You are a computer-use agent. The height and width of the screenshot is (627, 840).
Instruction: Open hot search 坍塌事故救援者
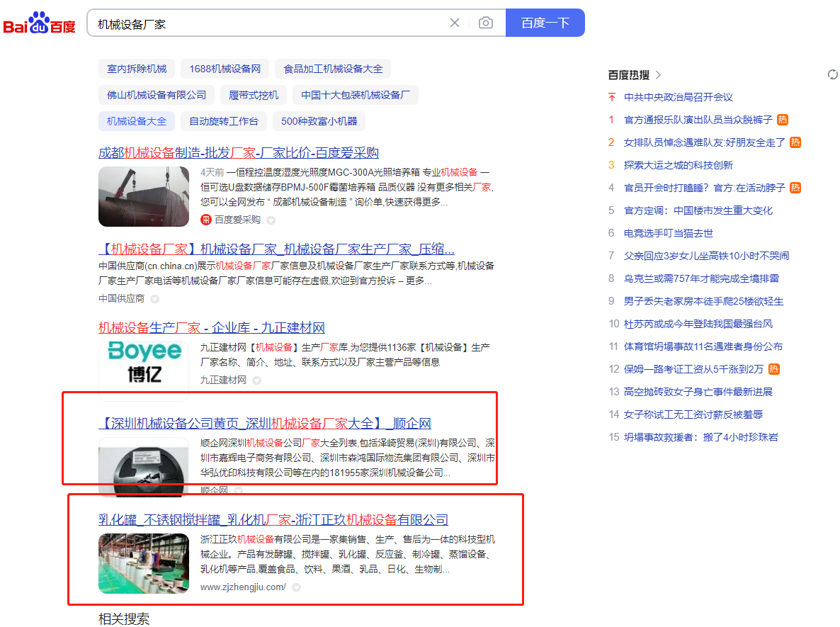point(700,437)
